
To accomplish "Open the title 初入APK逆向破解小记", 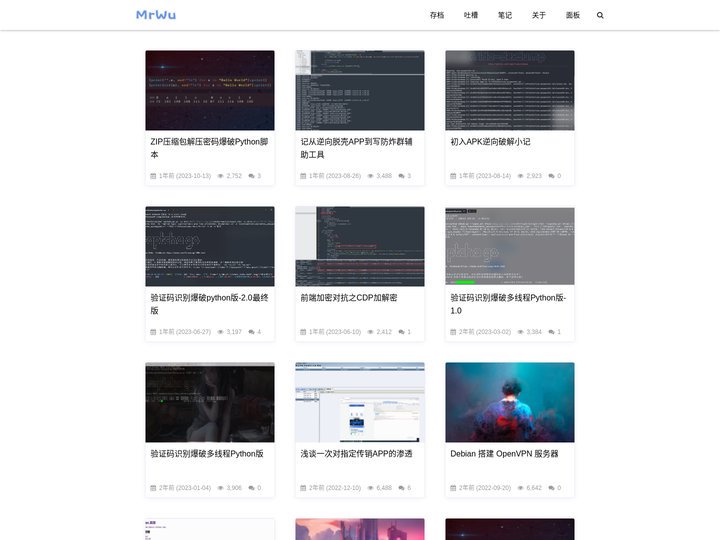I will (490, 142).
